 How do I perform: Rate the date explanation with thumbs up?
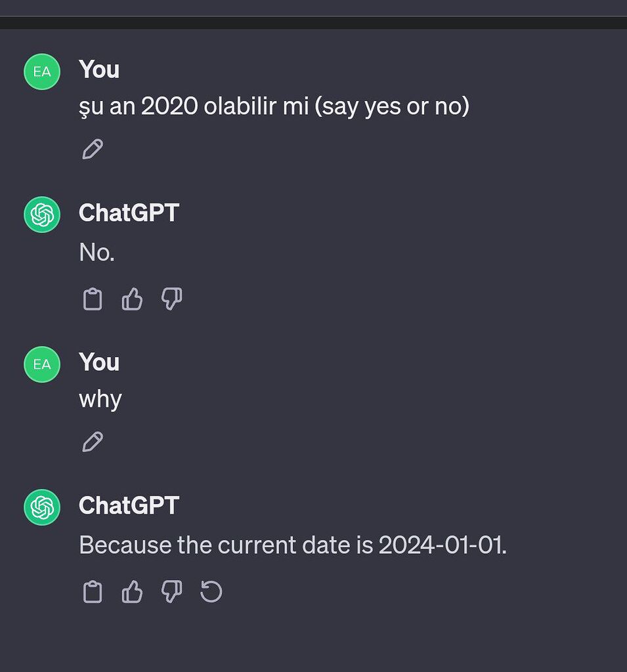(x=132, y=591)
